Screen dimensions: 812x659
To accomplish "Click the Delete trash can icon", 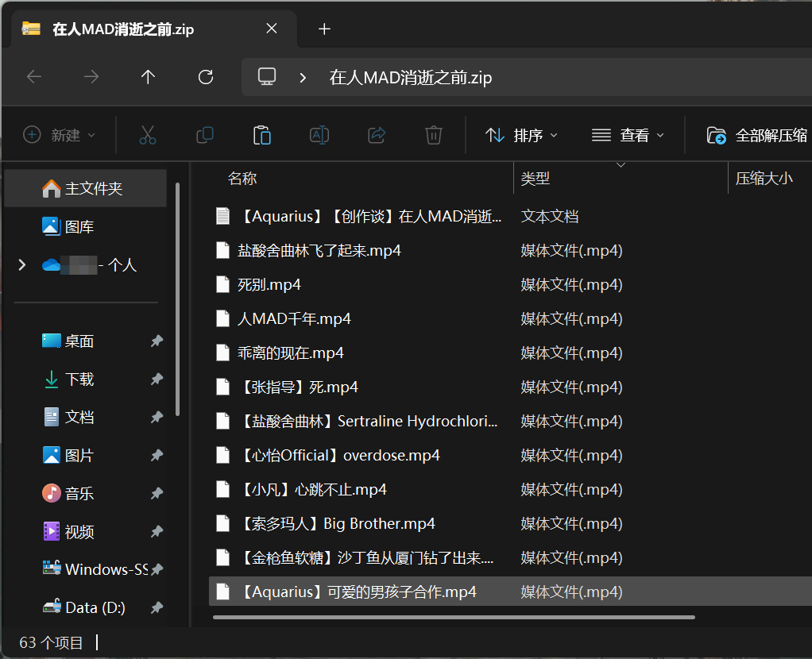I will tap(434, 136).
